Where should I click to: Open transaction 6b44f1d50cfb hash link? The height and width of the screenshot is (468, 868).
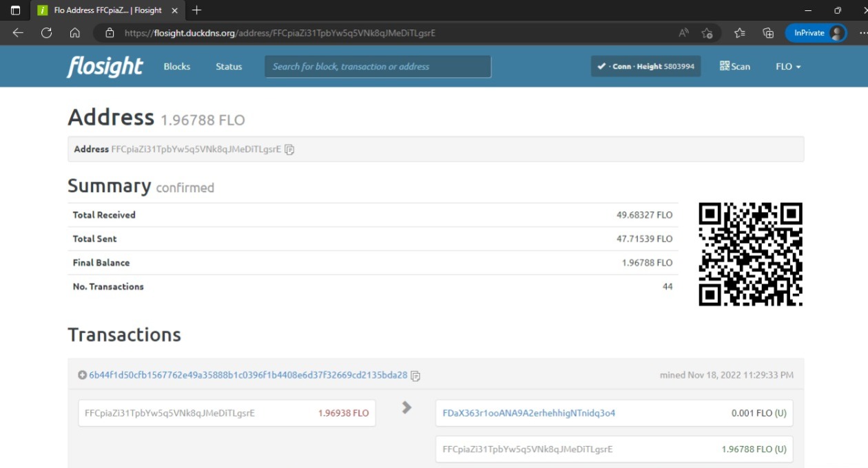tap(248, 375)
